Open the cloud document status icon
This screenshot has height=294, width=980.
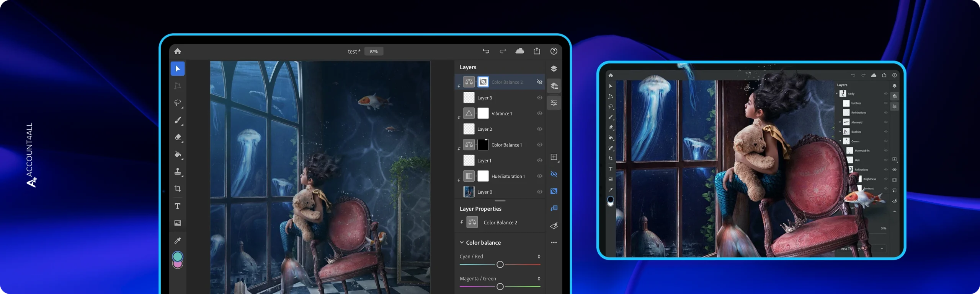(519, 51)
